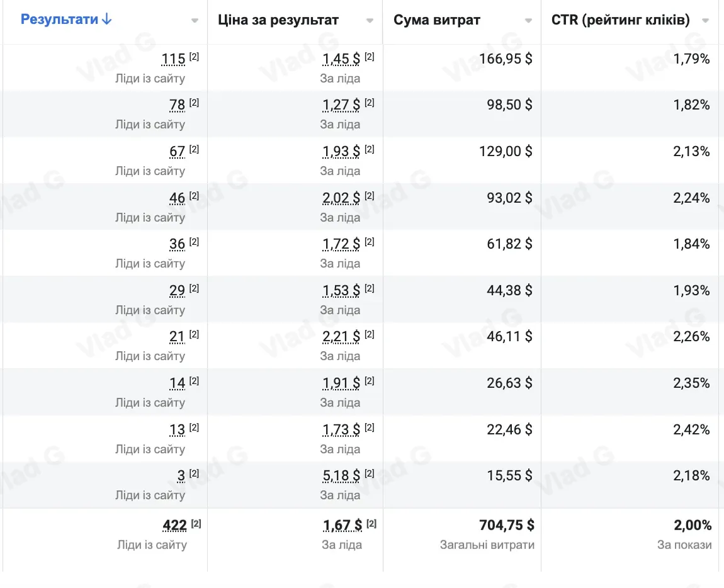Select CTR value 1,93%

pos(691,290)
